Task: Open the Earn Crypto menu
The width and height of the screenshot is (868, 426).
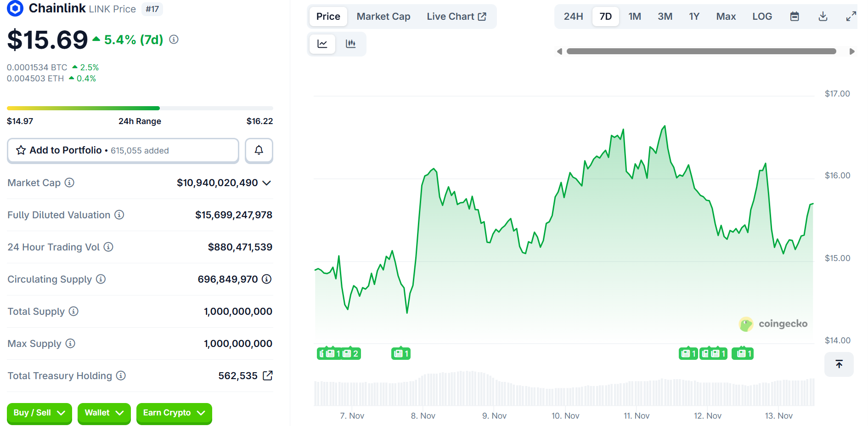Action: [x=174, y=413]
